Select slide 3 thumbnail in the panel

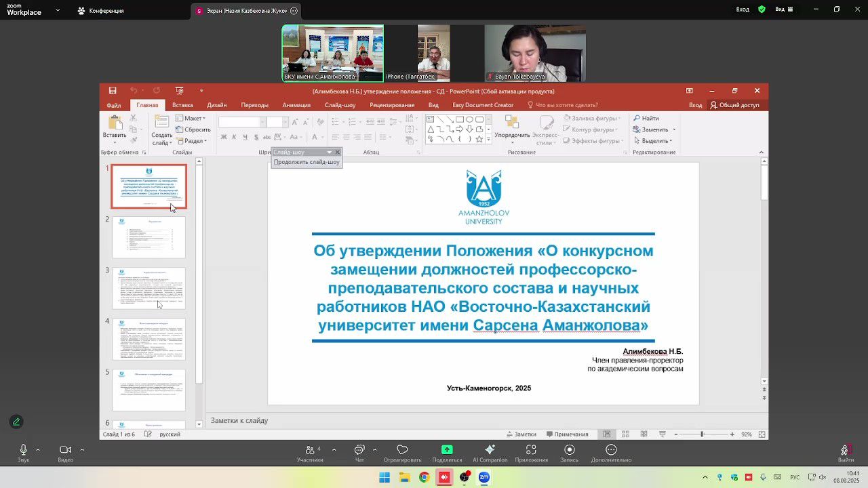click(149, 288)
